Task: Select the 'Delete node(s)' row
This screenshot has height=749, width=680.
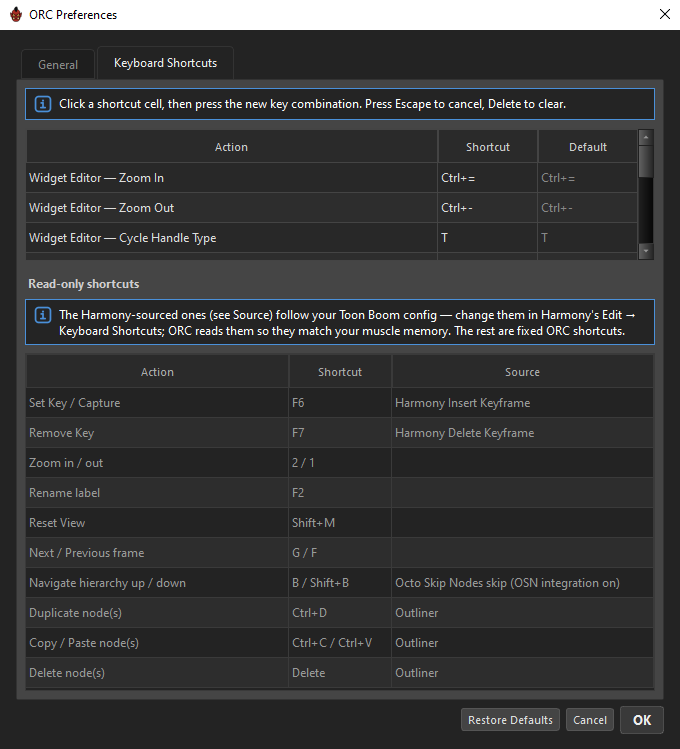Action: 340,673
